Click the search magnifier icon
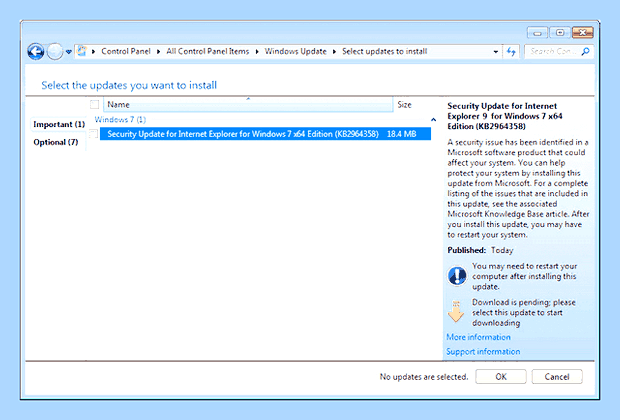This screenshot has width=620, height=420. (586, 51)
